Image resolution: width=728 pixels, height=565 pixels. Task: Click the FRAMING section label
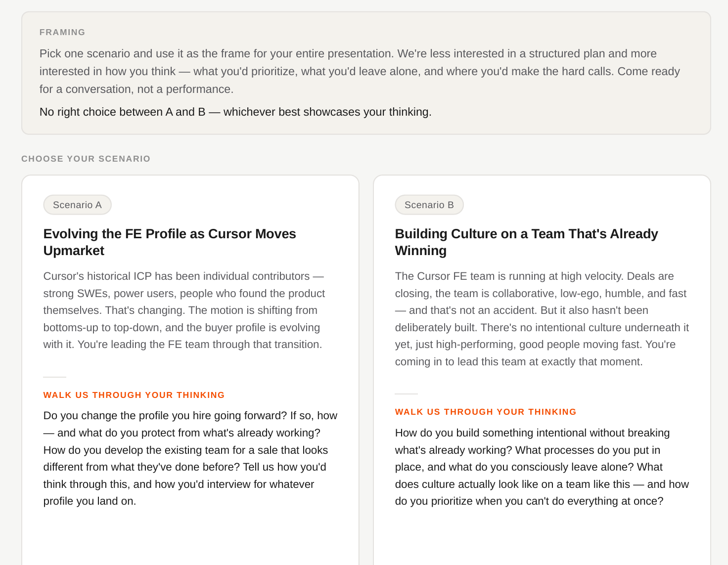[x=62, y=32]
